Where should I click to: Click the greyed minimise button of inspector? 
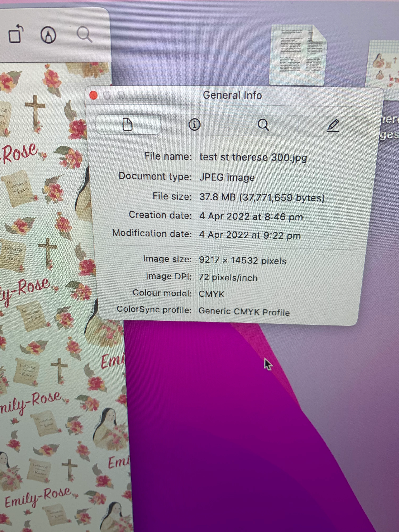(x=107, y=95)
